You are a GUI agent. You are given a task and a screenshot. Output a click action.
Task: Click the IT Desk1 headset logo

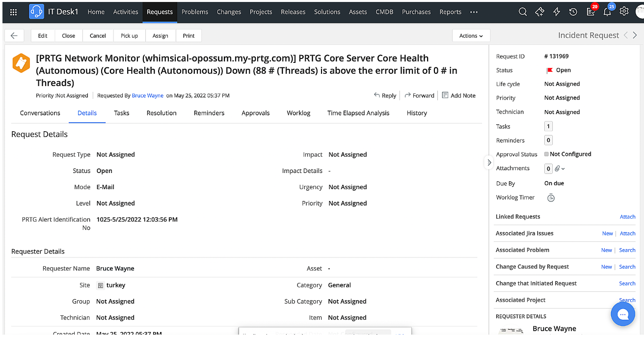tap(36, 12)
